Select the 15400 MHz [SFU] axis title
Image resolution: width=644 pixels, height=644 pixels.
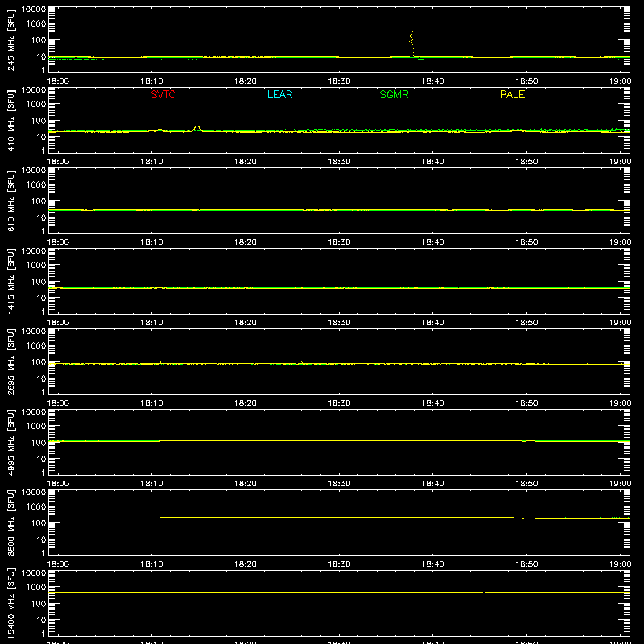10,603
